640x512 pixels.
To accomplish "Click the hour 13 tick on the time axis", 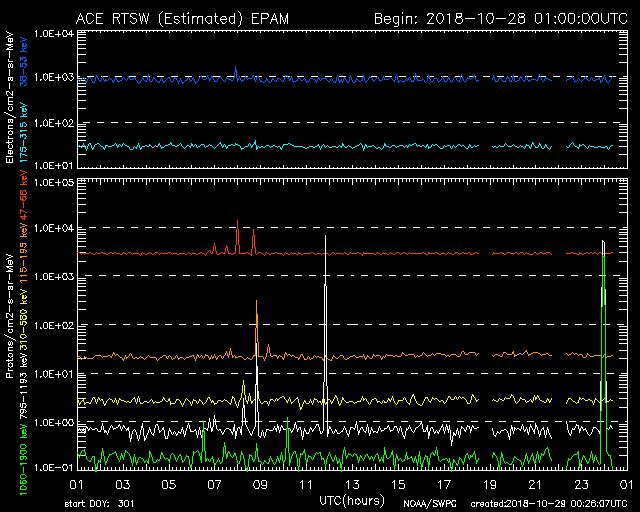I will 351,483.
